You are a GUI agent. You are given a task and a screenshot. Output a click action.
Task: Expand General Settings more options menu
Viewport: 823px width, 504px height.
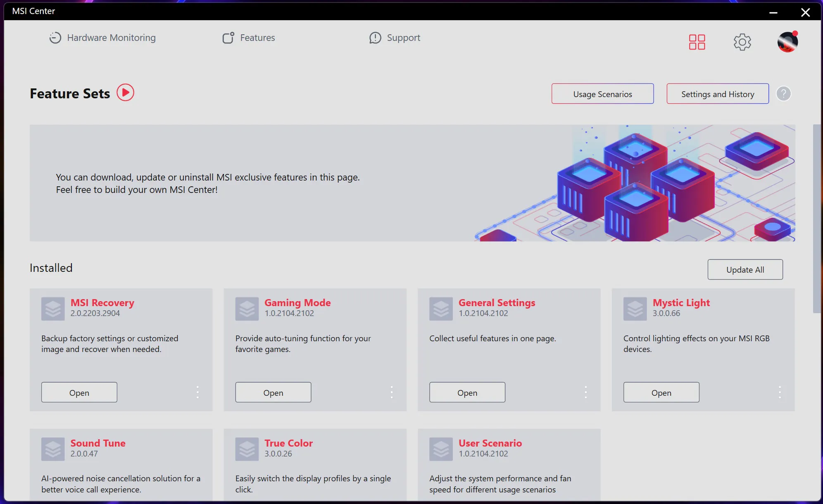tap(585, 392)
